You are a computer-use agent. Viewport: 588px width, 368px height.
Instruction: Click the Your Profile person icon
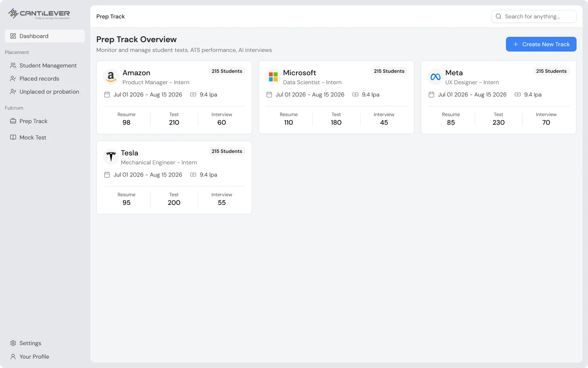click(13, 357)
